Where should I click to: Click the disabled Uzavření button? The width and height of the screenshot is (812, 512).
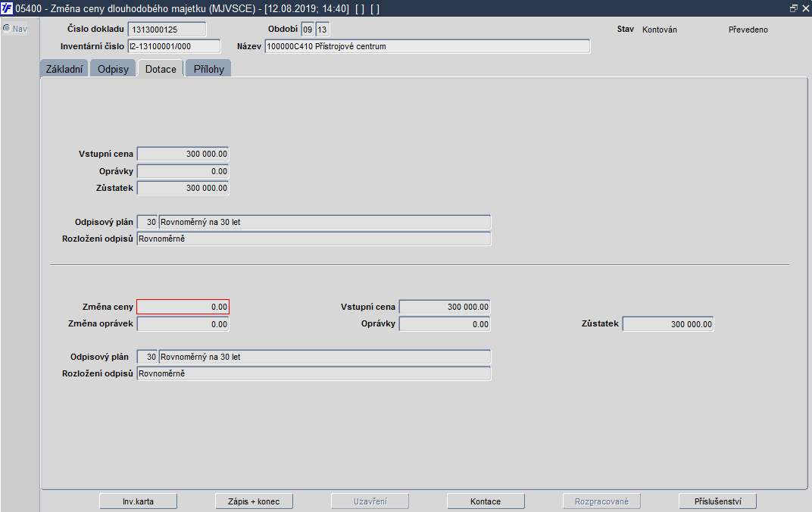pos(370,501)
